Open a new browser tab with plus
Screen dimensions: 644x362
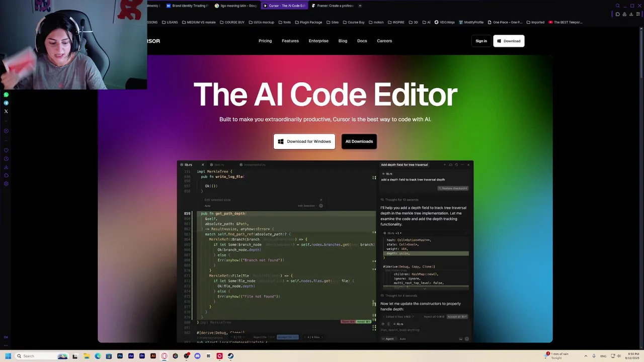pyautogui.click(x=360, y=6)
